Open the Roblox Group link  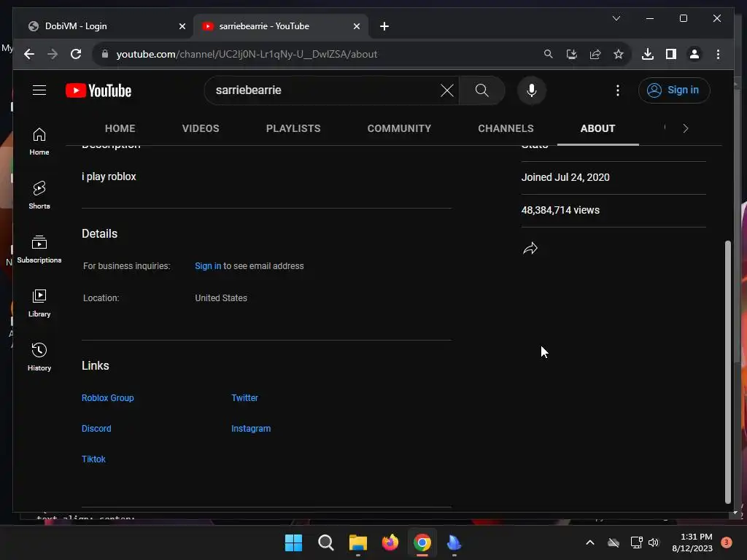[108, 398]
